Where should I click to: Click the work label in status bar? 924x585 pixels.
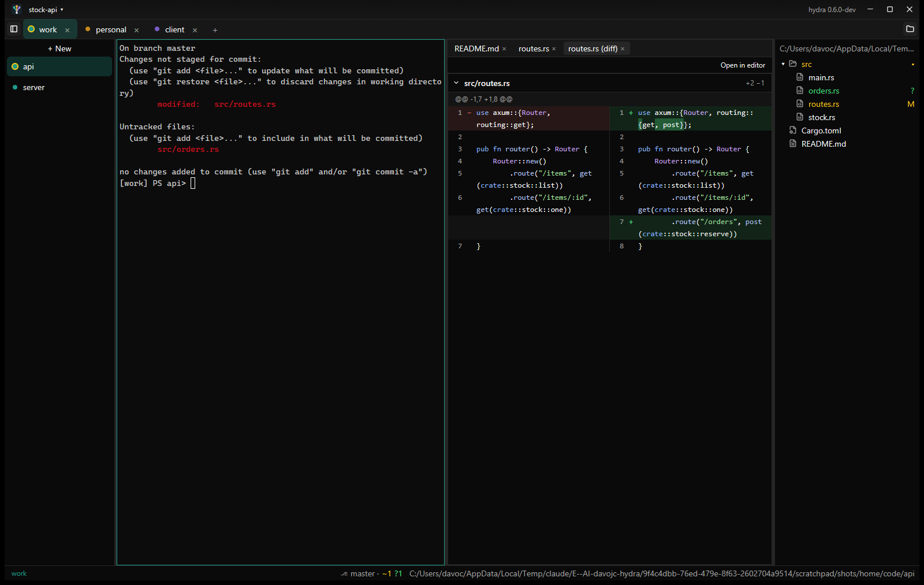(x=19, y=573)
